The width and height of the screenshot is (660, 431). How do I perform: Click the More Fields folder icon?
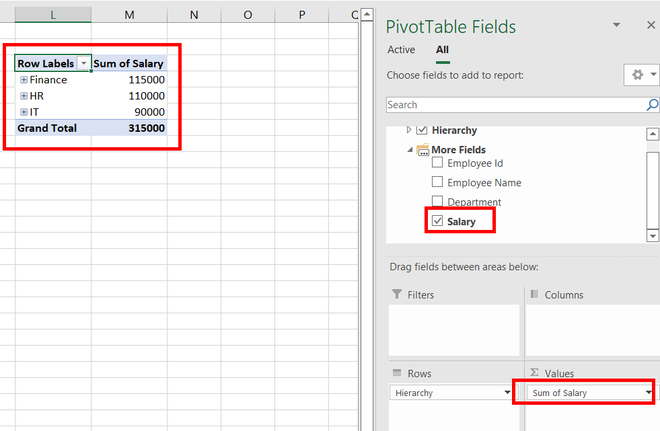coord(423,150)
